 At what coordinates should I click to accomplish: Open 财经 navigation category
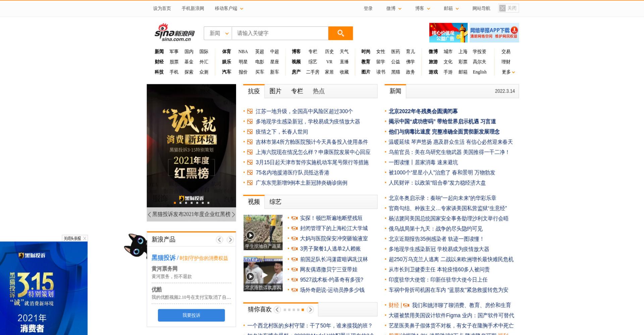coord(159,62)
